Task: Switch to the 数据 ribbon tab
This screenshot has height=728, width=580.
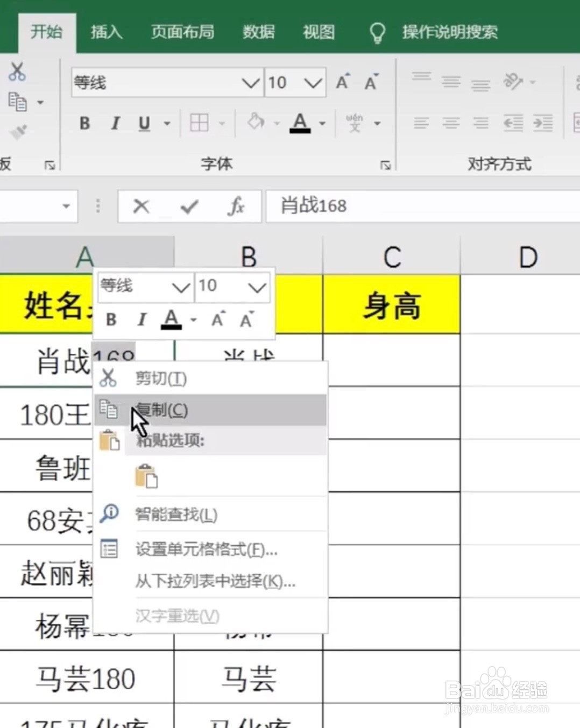Action: [x=259, y=32]
